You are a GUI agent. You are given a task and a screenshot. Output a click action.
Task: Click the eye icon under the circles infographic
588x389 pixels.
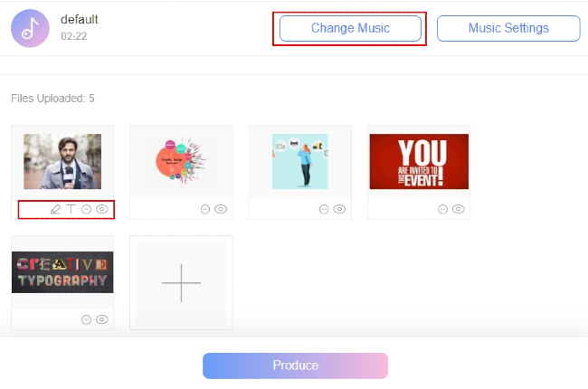221,209
